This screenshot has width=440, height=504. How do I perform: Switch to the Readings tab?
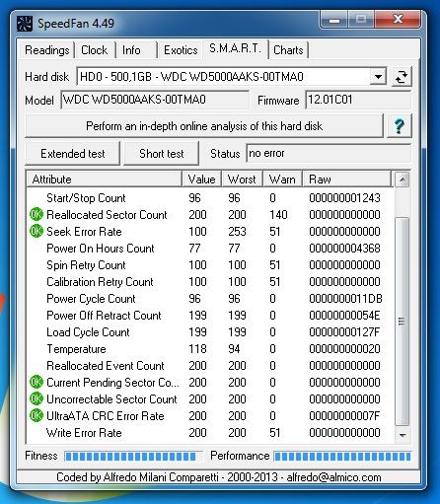47,50
